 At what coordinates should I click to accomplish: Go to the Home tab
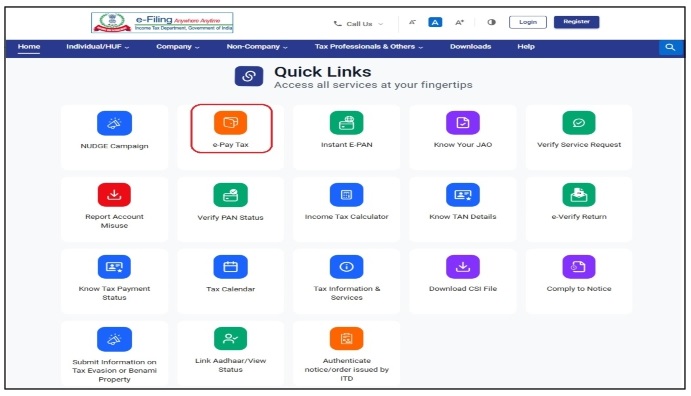pos(29,46)
